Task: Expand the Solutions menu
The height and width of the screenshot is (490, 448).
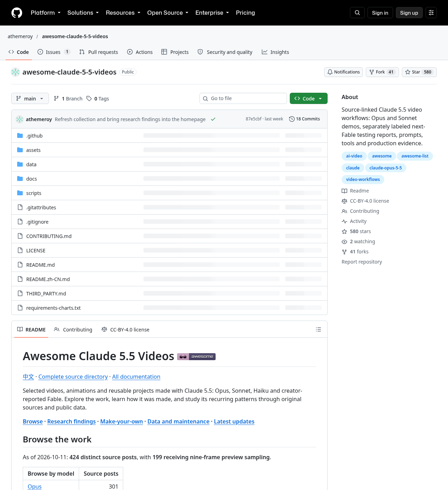Action: (83, 13)
